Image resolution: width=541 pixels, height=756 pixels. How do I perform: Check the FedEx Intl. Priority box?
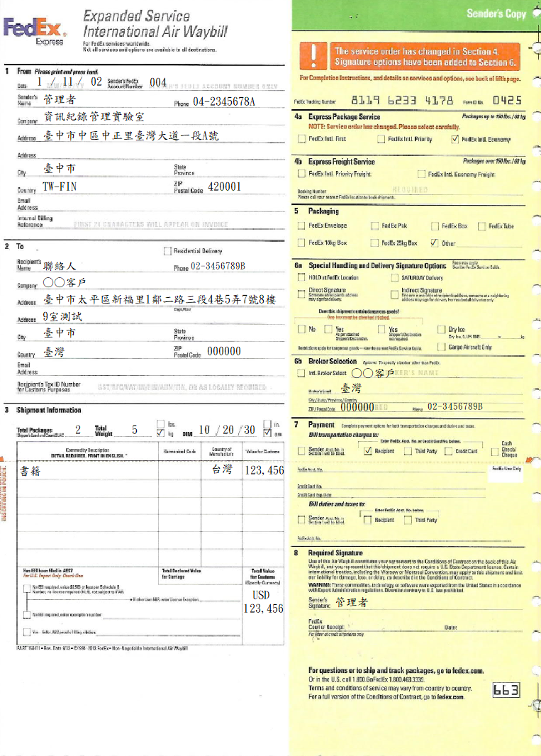(x=381, y=139)
